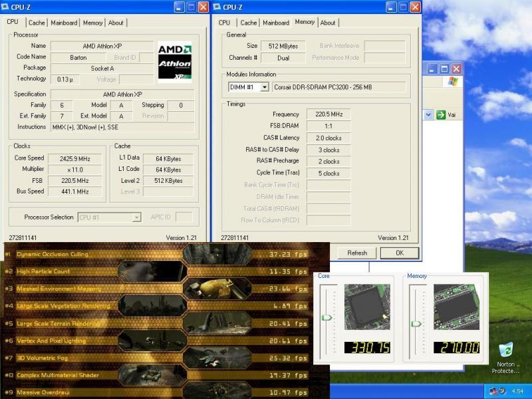
Task: Click the Large Scale Terrain Rendering thumbnail
Action: [217, 323]
